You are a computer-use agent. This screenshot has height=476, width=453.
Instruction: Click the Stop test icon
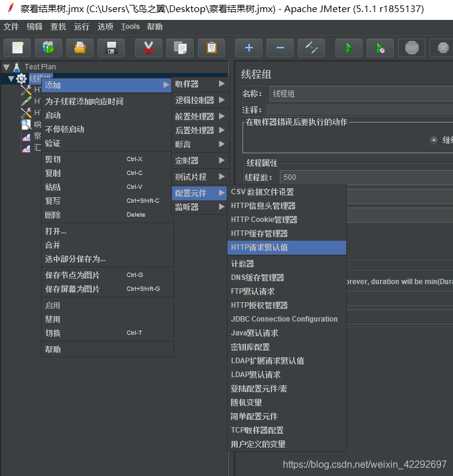click(x=412, y=48)
